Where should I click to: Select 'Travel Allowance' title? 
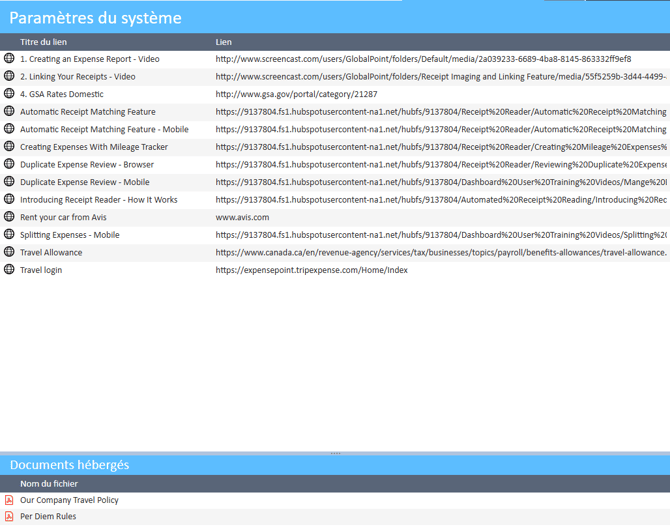point(51,253)
